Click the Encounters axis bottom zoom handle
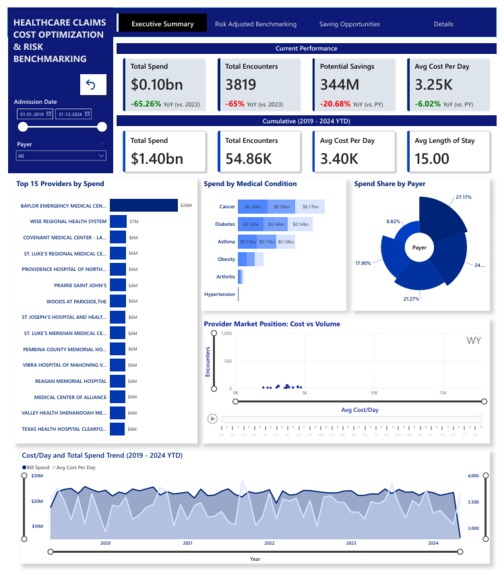Screen dimensions: 500x573 tap(214, 389)
